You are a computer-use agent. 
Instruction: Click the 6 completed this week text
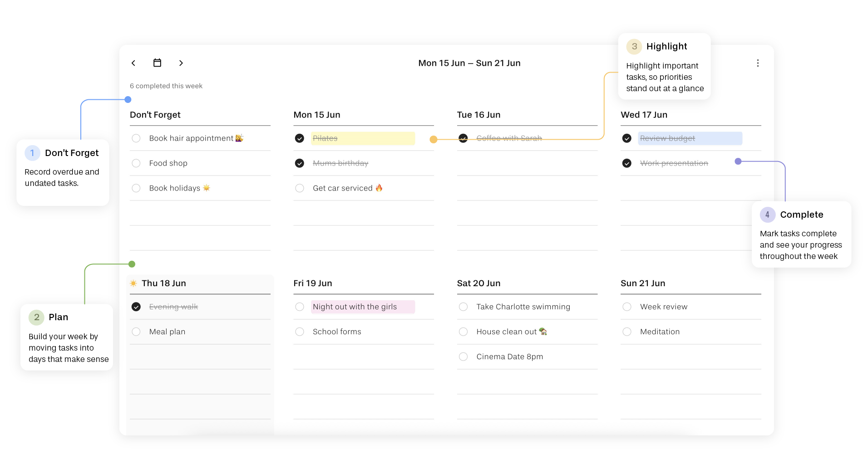tap(166, 86)
